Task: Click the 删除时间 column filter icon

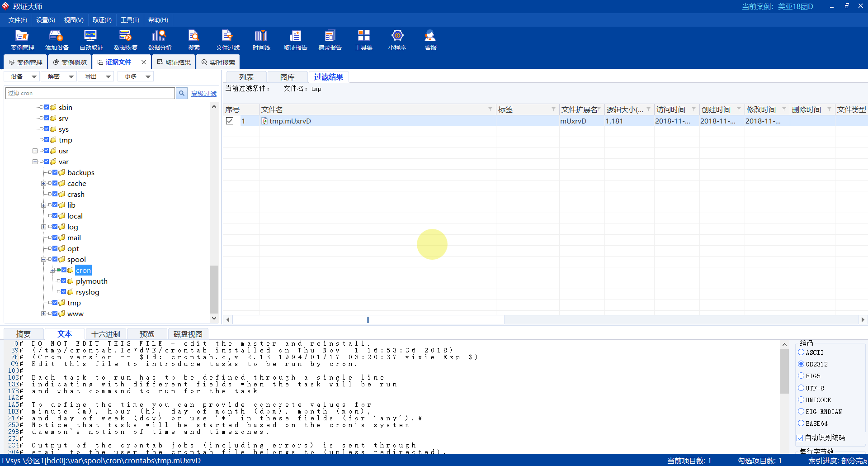Action: [x=829, y=109]
